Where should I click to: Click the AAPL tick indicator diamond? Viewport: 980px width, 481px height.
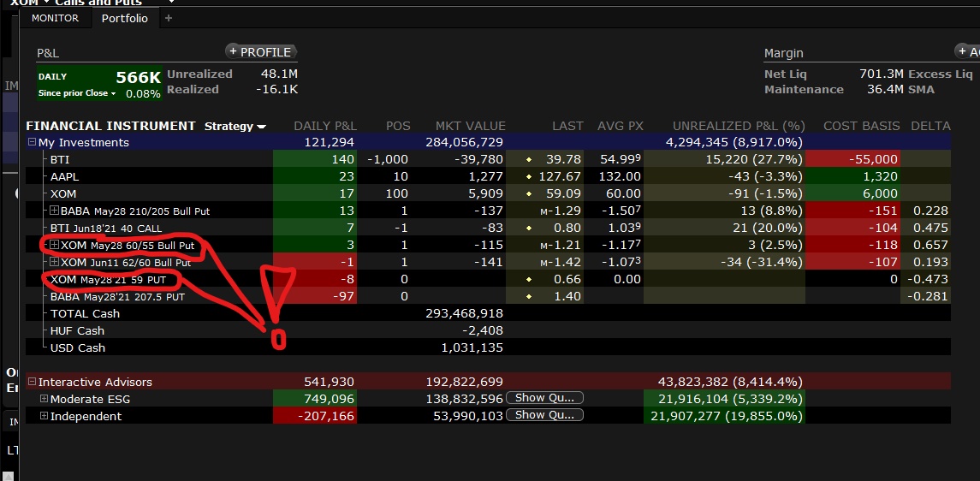[x=530, y=177]
